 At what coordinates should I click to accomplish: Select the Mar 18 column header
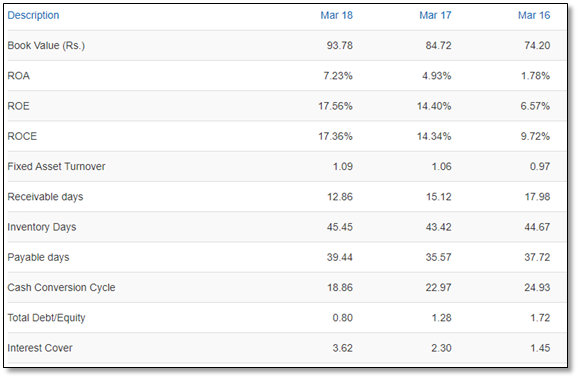click(336, 15)
